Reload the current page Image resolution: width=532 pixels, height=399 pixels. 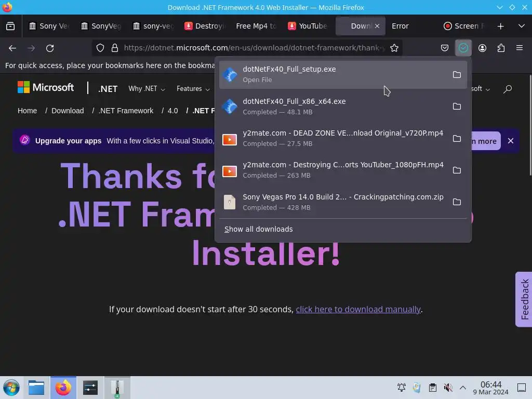(50, 48)
